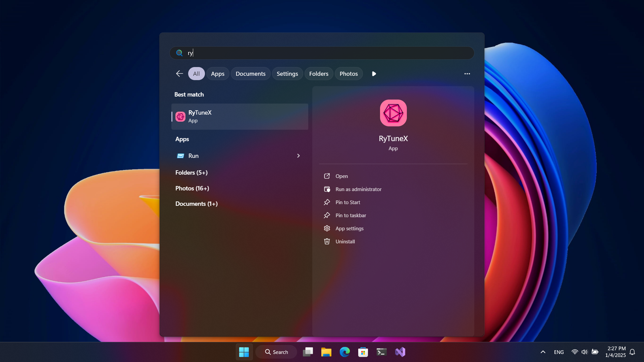Click the pin icon beside Pin to taskbar
644x362 pixels.
tap(327, 216)
